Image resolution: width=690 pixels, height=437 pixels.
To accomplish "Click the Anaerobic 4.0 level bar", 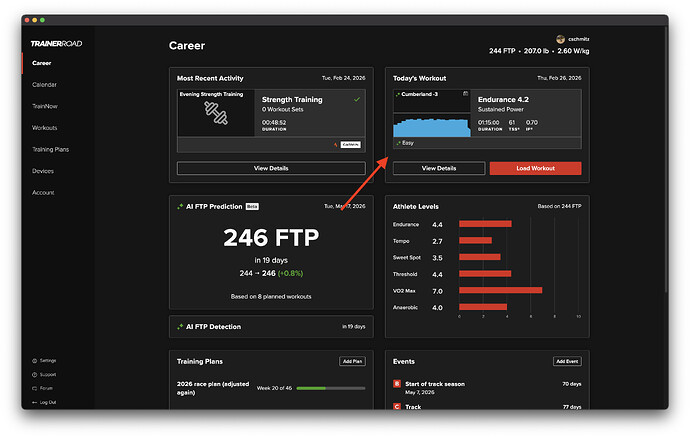I will coord(483,307).
